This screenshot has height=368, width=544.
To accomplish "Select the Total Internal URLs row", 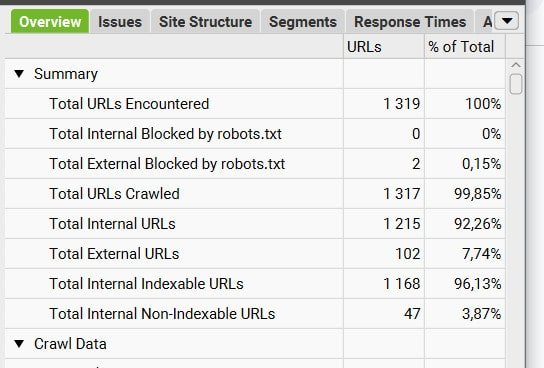I will tap(255, 224).
